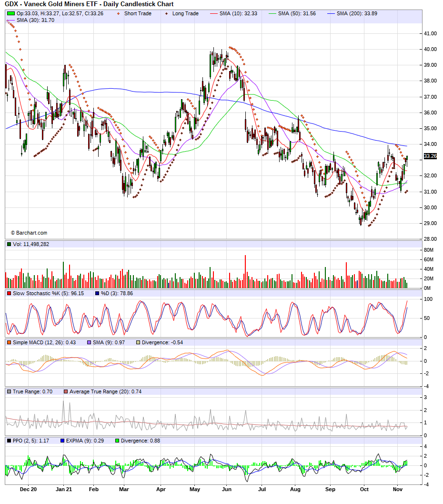
Task: Click the tan MACD Divergence legend square
Action: (x=138, y=343)
